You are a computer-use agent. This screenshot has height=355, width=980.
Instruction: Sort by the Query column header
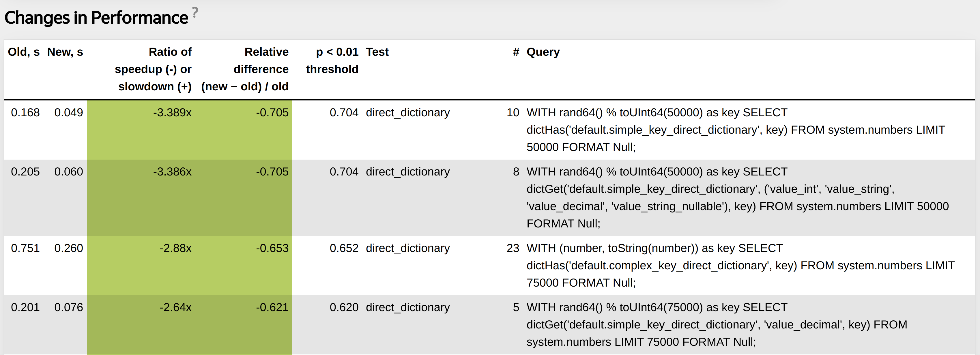click(x=543, y=52)
